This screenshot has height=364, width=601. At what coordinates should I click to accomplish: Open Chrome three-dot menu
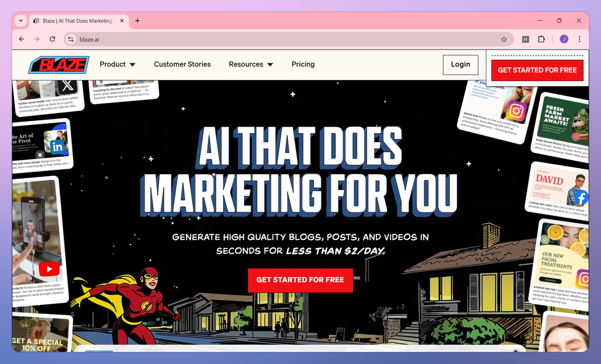click(x=579, y=39)
